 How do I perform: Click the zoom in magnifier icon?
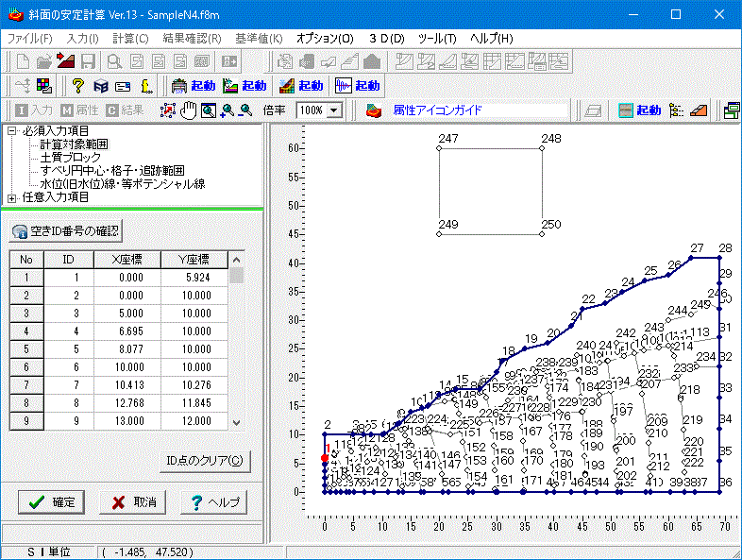tap(227, 110)
